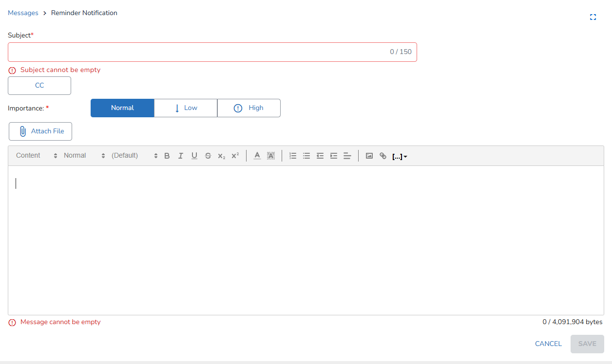
Task: Click into the Subject input field
Action: coord(195,52)
